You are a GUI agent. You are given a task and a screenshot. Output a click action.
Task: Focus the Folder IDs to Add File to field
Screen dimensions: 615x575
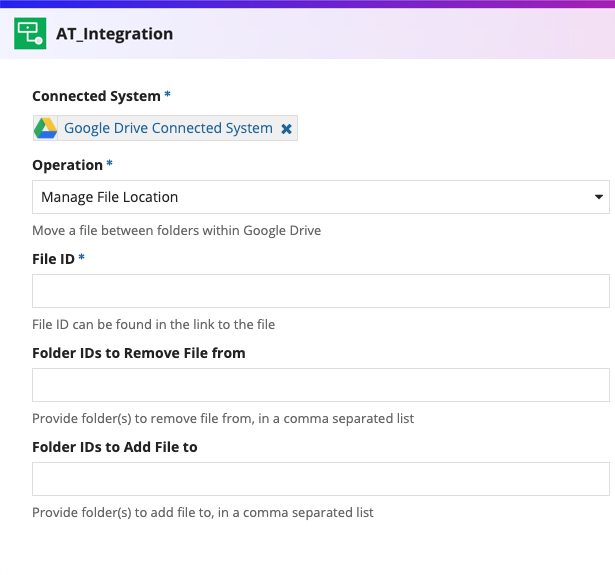[x=321, y=479]
